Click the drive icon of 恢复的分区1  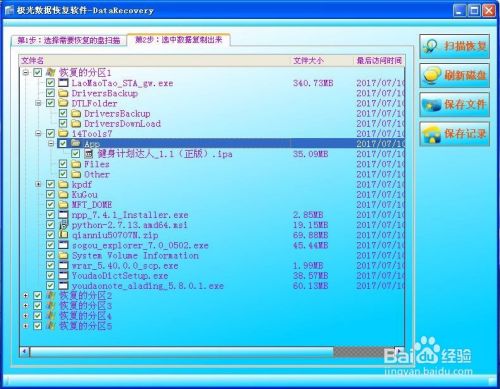[x=50, y=72]
